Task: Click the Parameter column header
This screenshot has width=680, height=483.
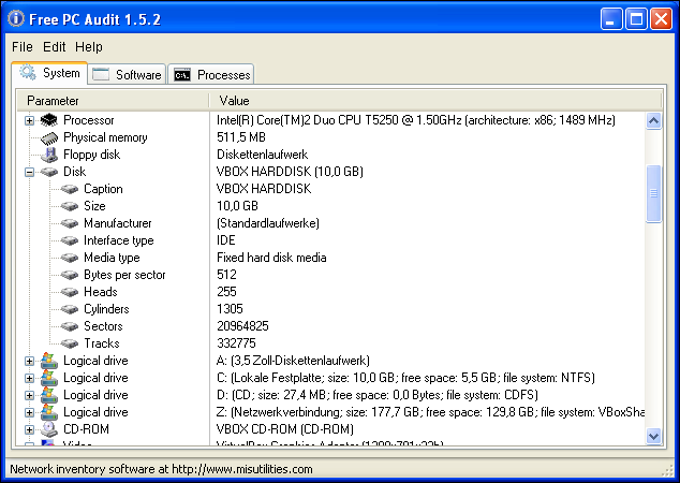Action: tap(113, 101)
